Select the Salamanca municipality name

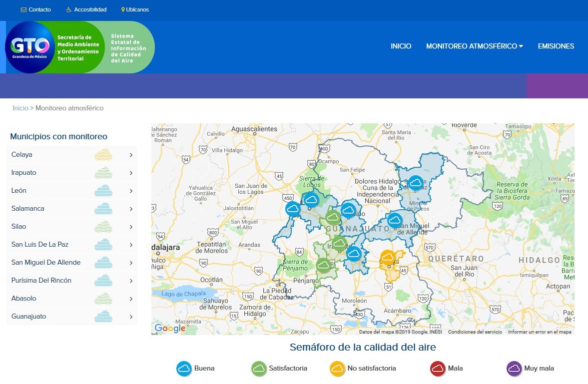pyautogui.click(x=28, y=209)
